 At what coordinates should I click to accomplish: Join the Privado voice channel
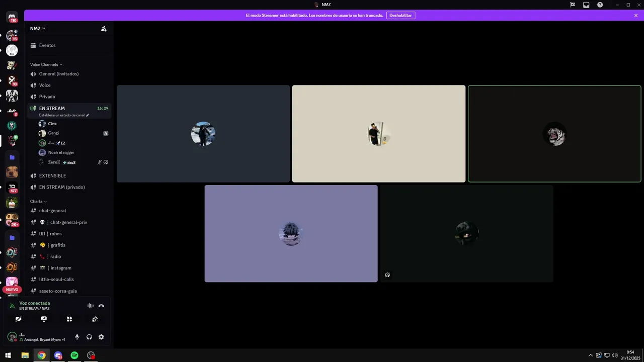tap(69, 97)
